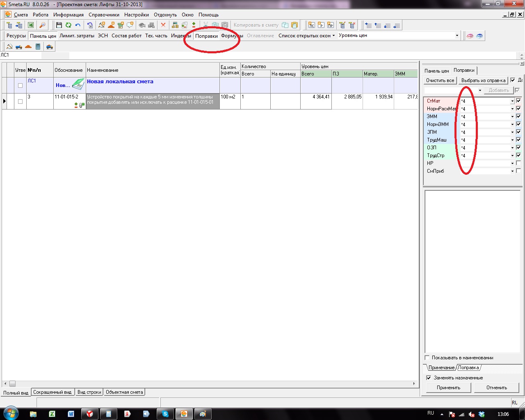Screen dimensions: 525x420
Task: Expand the 'Уровень цен' dropdown
Action: [457, 36]
